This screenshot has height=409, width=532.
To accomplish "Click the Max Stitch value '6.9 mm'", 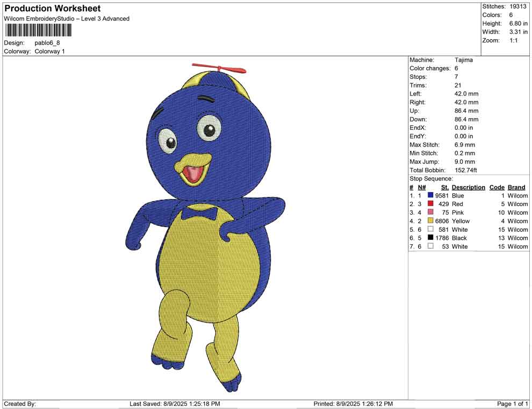I will pos(464,145).
